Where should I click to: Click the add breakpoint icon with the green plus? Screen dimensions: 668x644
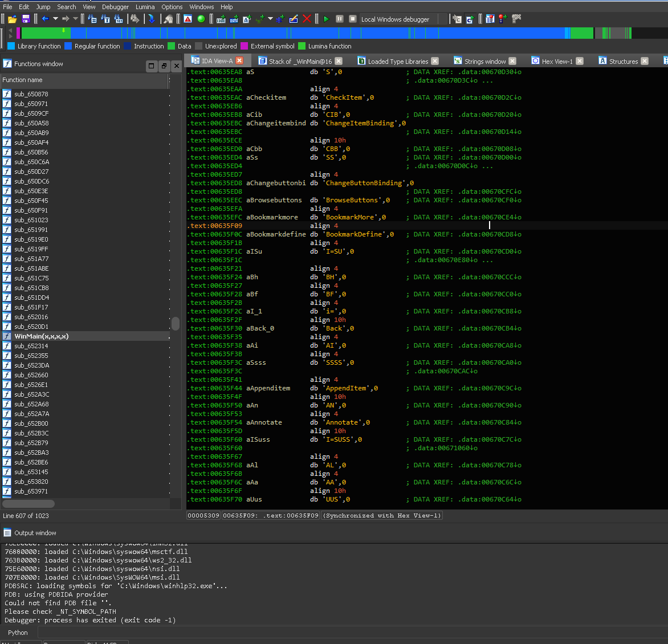(503, 19)
